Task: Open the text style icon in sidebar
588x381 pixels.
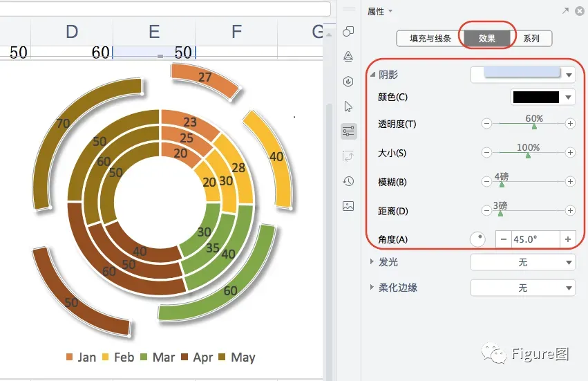Action: (348, 56)
